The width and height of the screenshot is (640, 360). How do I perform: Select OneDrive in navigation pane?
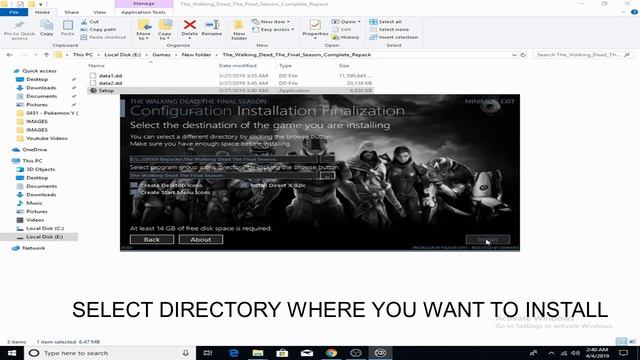34,150
